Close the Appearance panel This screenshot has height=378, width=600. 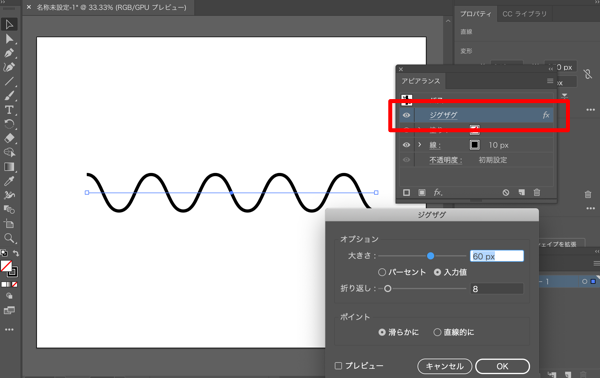click(401, 69)
